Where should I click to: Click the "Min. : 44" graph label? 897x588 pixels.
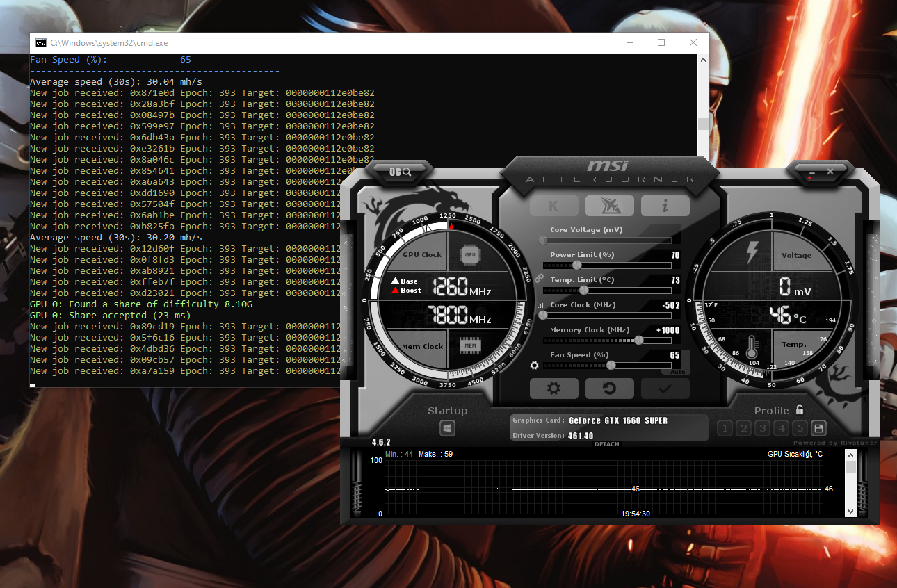(399, 454)
